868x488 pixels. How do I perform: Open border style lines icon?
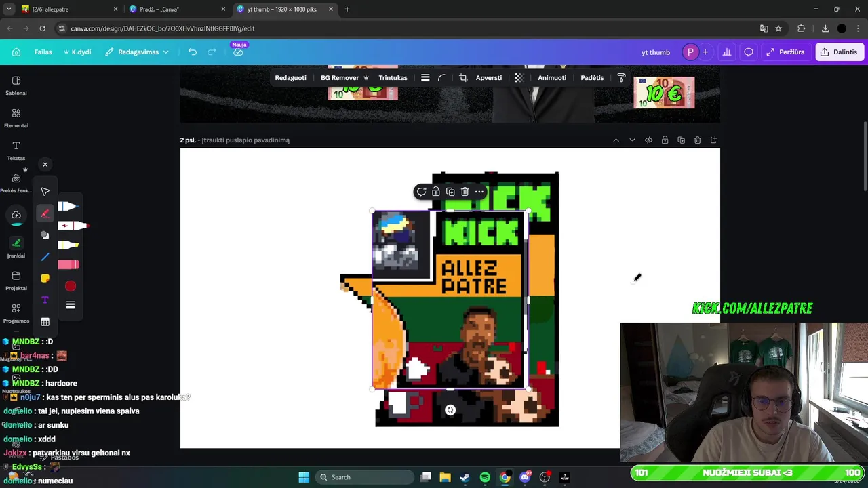click(x=425, y=78)
